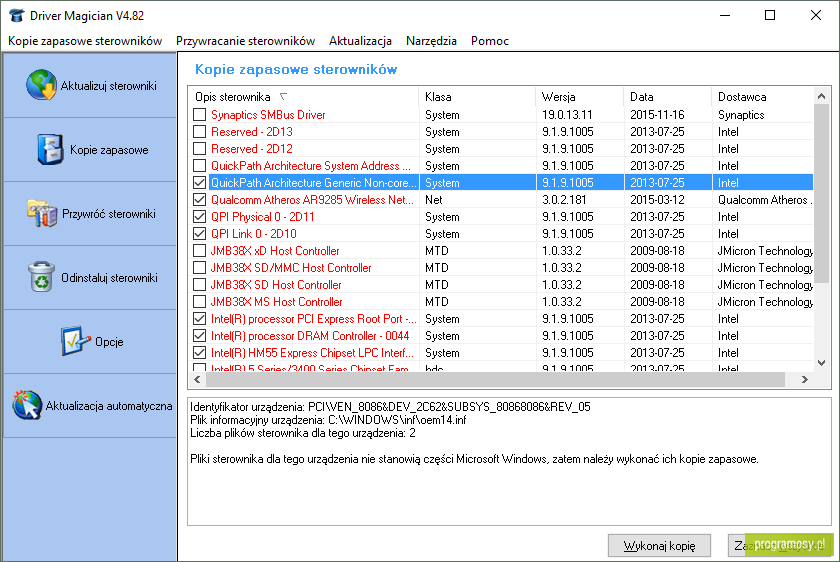Click the Net class cell
The image size is (840, 562).
434,200
